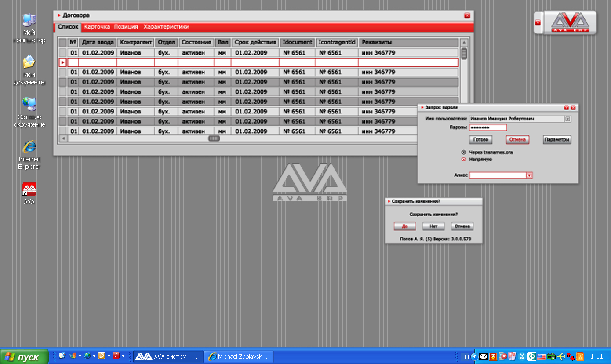611x364 pixels.
Task: Click the Реквизиты column header
Action: coord(408,43)
